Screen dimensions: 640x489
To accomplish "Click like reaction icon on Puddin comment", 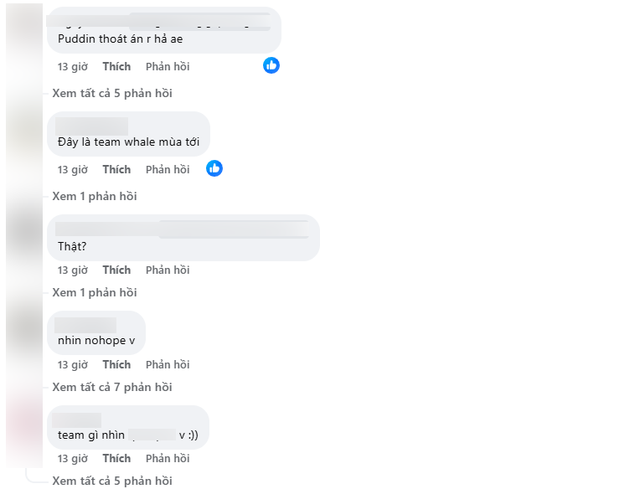I will pyautogui.click(x=271, y=65).
